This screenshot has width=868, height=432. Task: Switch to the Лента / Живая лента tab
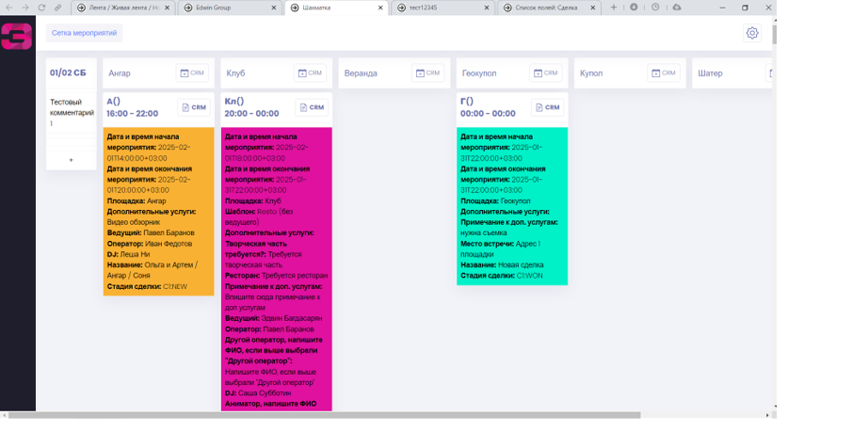click(x=123, y=8)
